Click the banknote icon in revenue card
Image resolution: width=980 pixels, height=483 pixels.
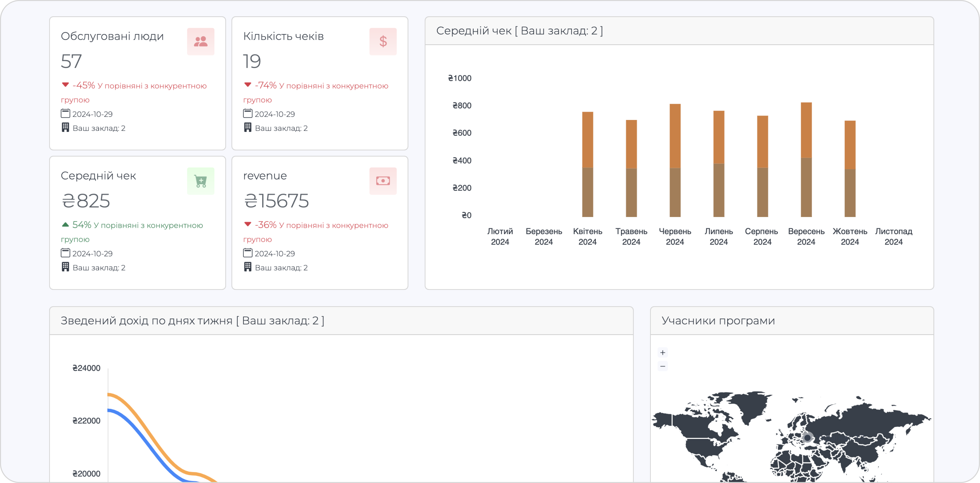click(x=383, y=181)
